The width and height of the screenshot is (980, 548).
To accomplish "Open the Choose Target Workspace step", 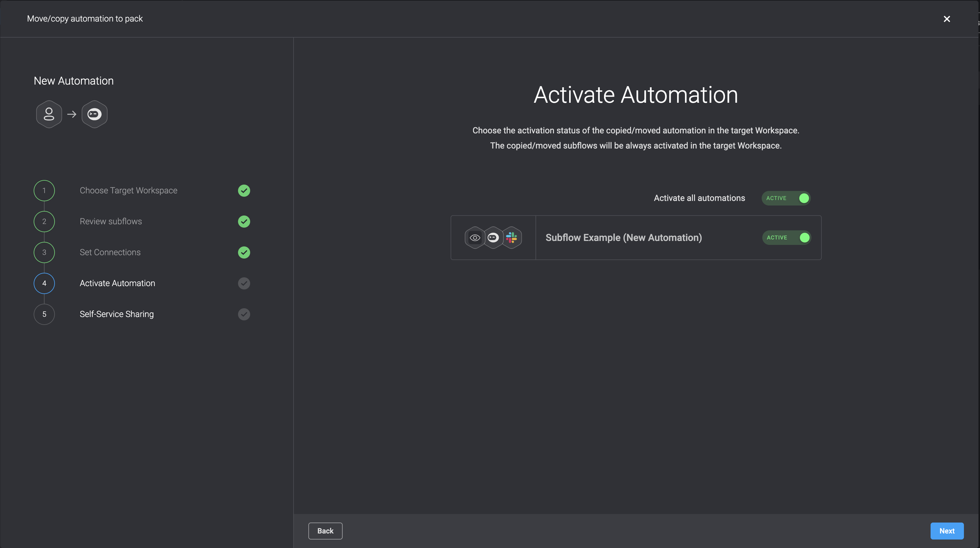I will tap(129, 191).
